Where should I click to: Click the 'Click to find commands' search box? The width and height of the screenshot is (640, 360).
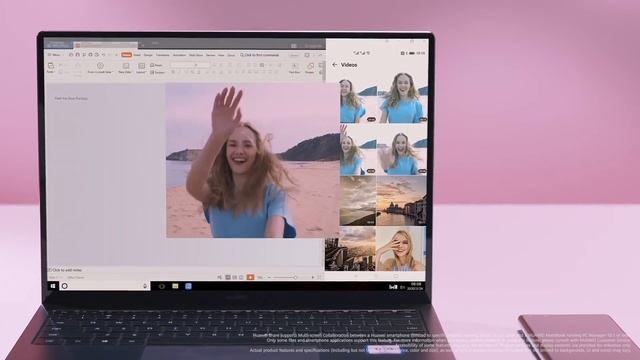tap(260, 55)
